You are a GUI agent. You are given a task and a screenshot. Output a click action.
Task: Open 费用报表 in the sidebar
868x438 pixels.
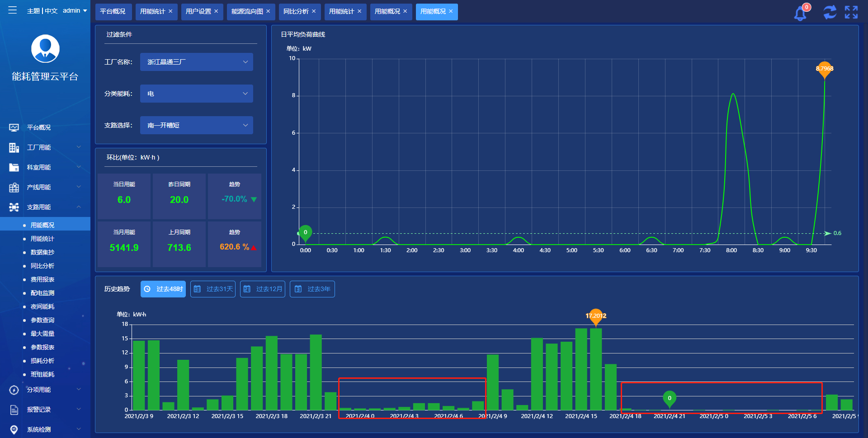tap(42, 279)
